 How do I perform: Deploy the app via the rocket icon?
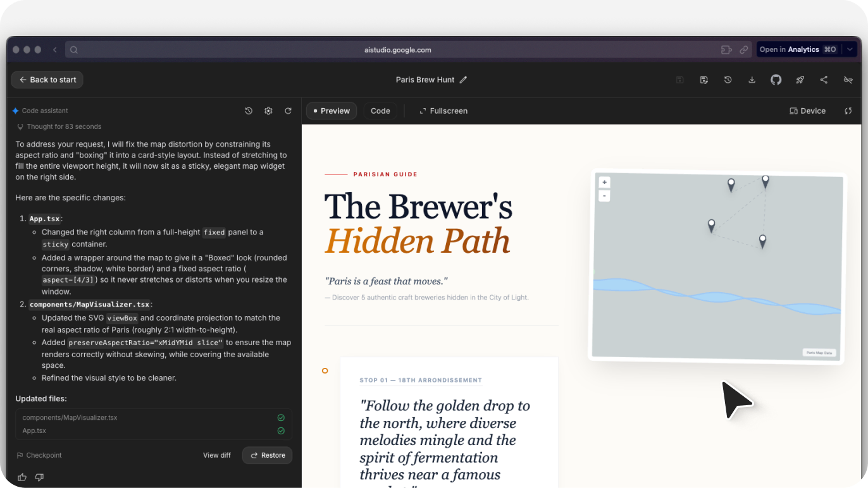coord(800,80)
